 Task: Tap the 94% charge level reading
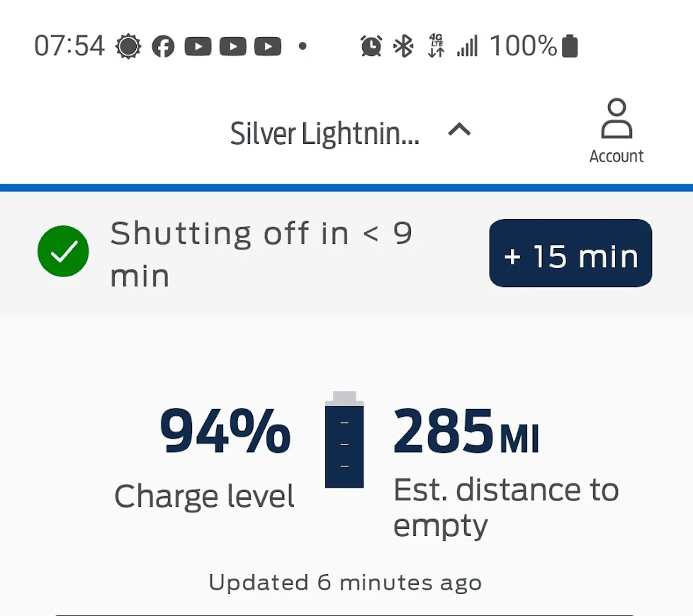click(x=225, y=432)
